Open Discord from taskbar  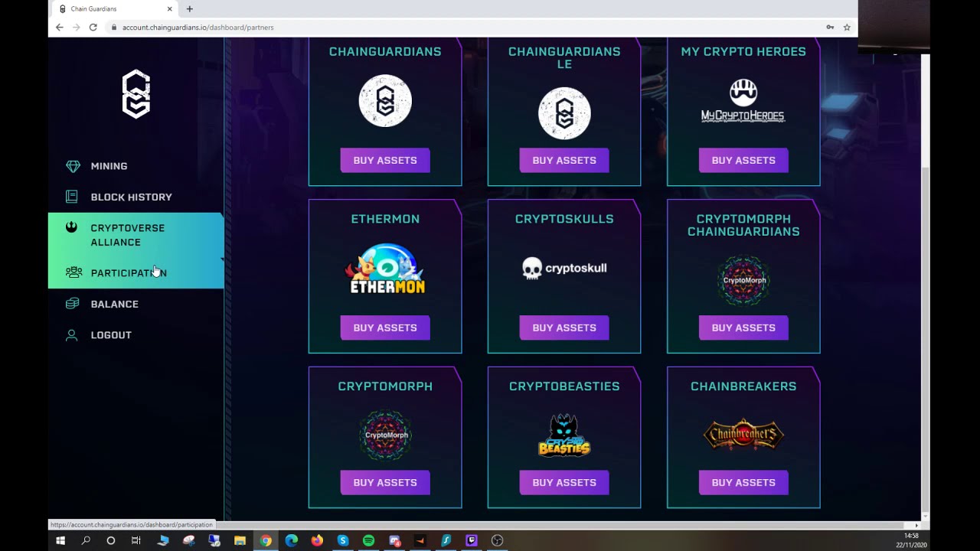pos(394,540)
